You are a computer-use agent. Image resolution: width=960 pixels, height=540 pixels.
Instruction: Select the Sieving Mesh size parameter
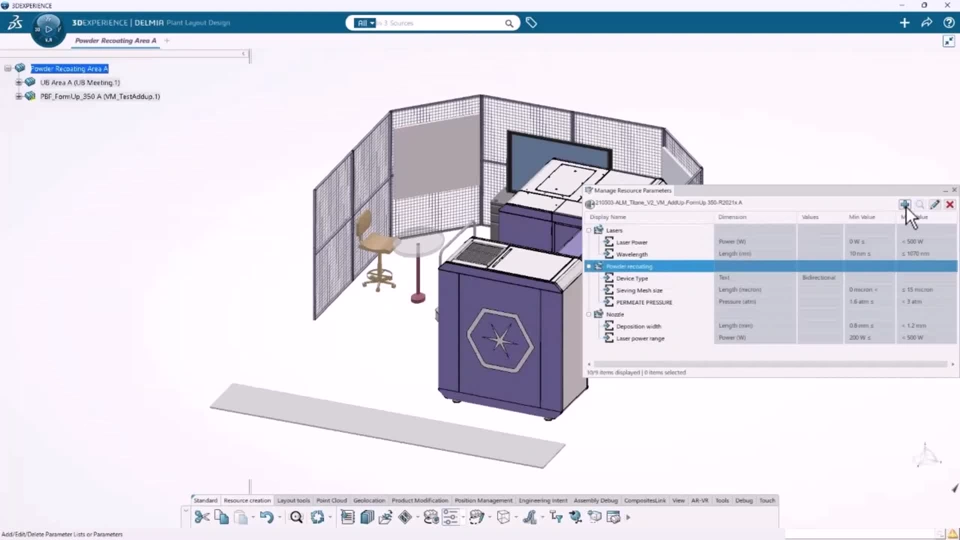point(771,290)
